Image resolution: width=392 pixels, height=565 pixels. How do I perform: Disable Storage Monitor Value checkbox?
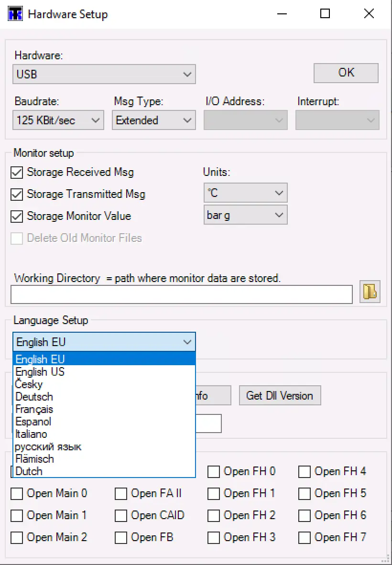coord(17,216)
